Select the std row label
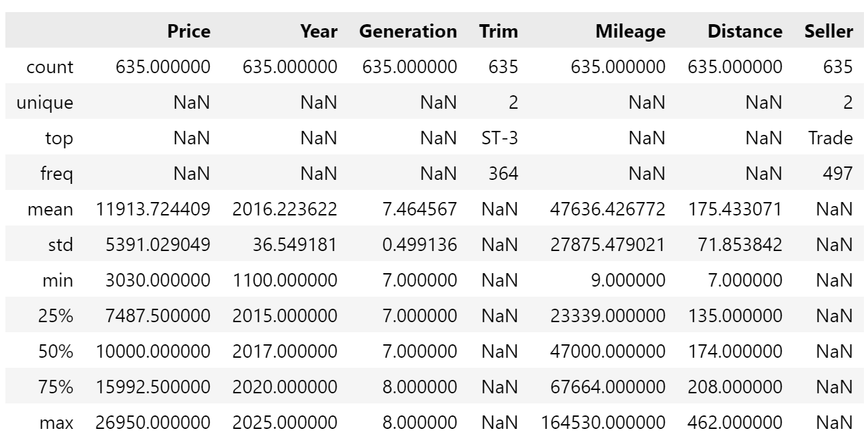Screen dimensions: 868x447 coord(61,245)
